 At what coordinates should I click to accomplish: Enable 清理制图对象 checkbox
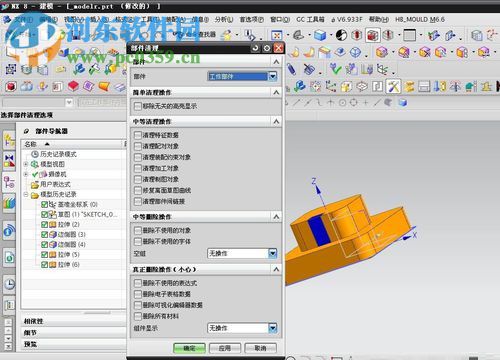coord(137,179)
